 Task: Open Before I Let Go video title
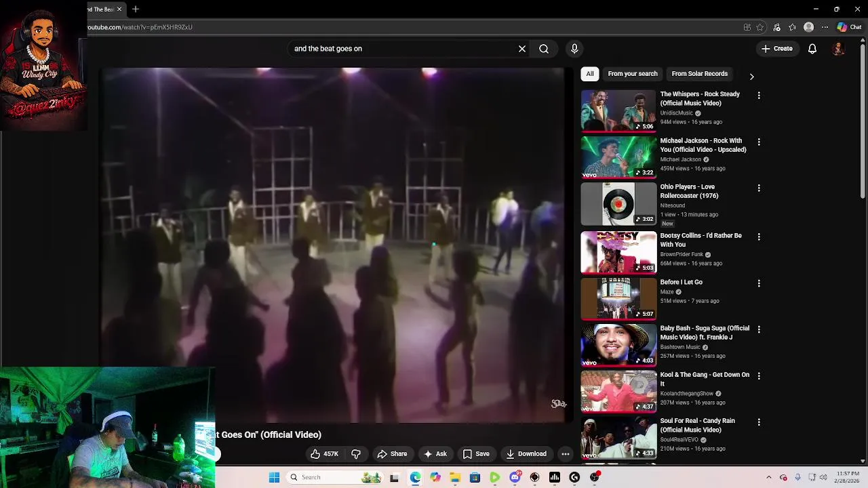point(682,282)
